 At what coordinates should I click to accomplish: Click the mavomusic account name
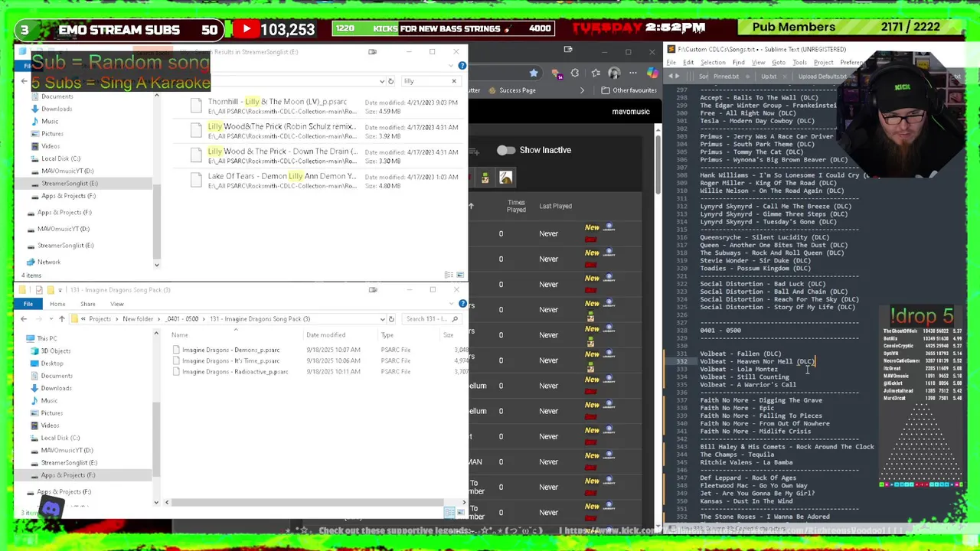pos(631,112)
